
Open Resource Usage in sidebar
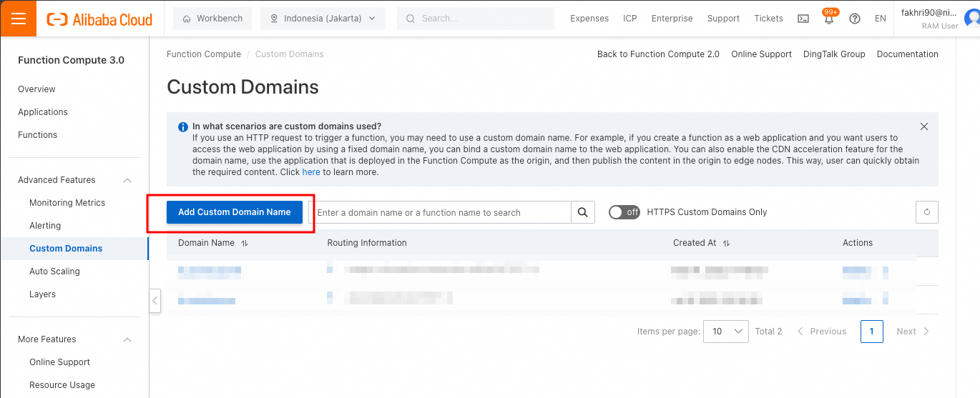[x=62, y=385]
